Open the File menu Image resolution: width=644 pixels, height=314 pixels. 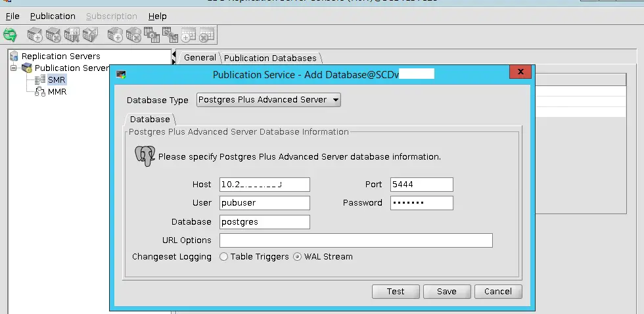pyautogui.click(x=12, y=16)
